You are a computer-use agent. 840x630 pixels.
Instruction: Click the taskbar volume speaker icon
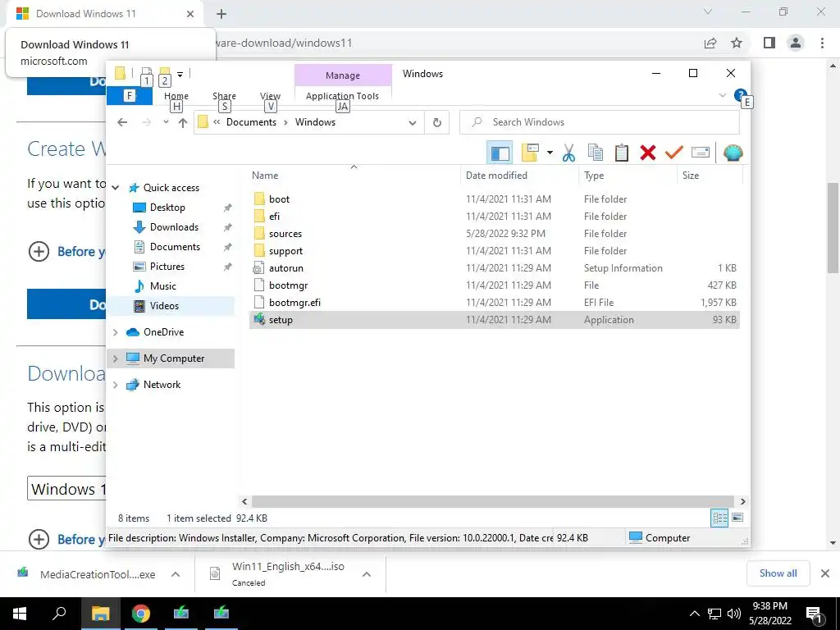pos(734,614)
